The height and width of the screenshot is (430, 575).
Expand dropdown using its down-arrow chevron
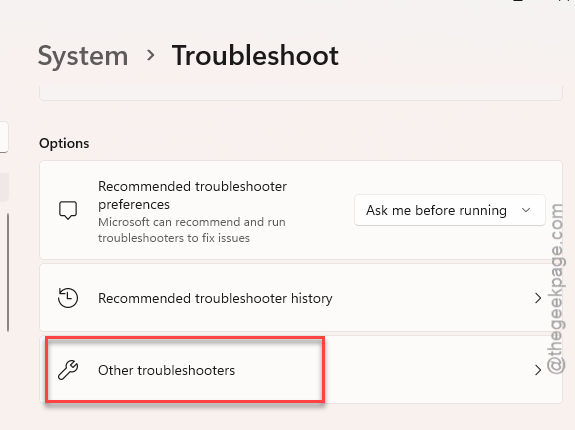coord(526,210)
